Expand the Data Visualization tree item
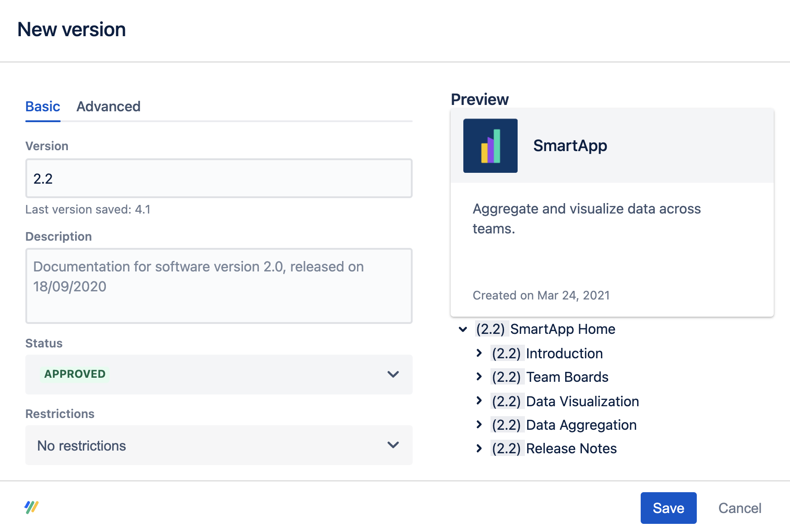This screenshot has width=790, height=532. coord(479,401)
